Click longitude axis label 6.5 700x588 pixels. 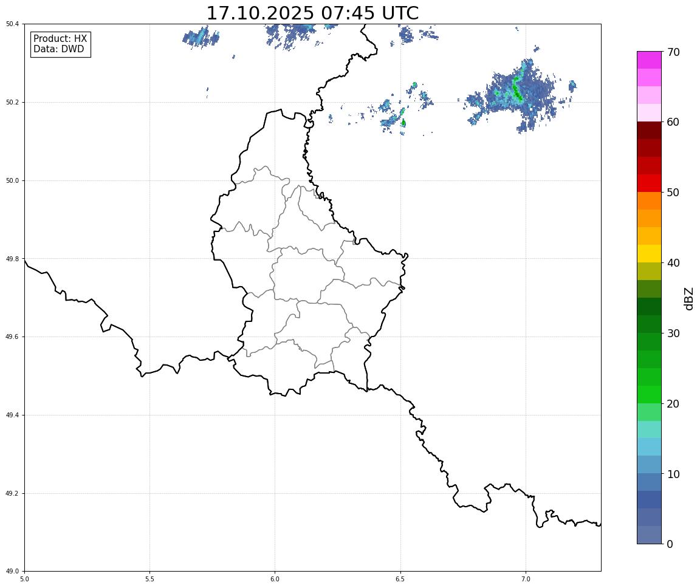(x=400, y=579)
